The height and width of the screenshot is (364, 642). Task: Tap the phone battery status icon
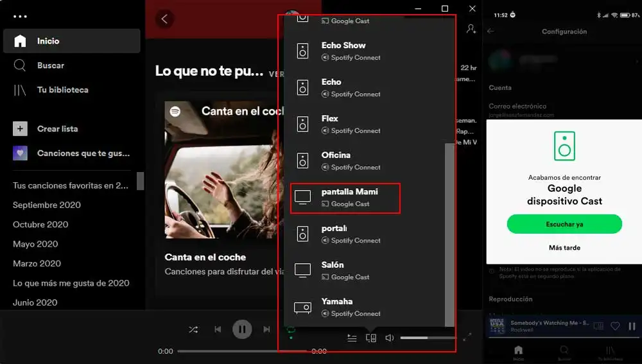coord(625,15)
